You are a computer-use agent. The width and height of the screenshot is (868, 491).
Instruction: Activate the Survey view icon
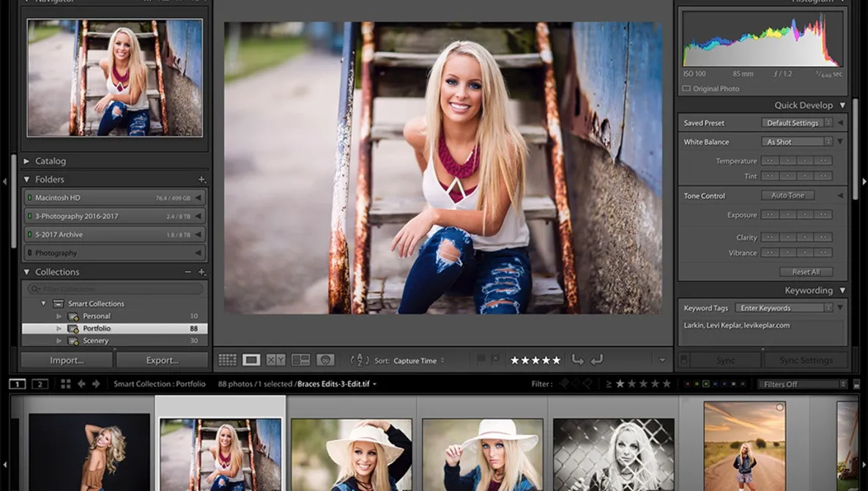pyautogui.click(x=302, y=359)
